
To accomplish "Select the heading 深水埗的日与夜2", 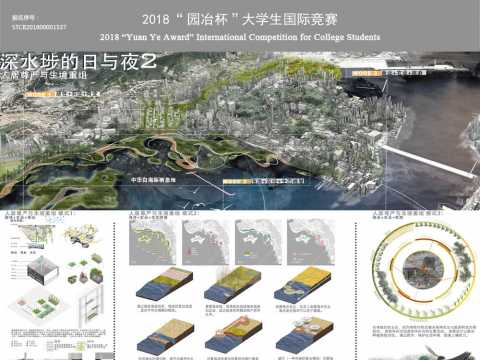I will click(x=78, y=62).
